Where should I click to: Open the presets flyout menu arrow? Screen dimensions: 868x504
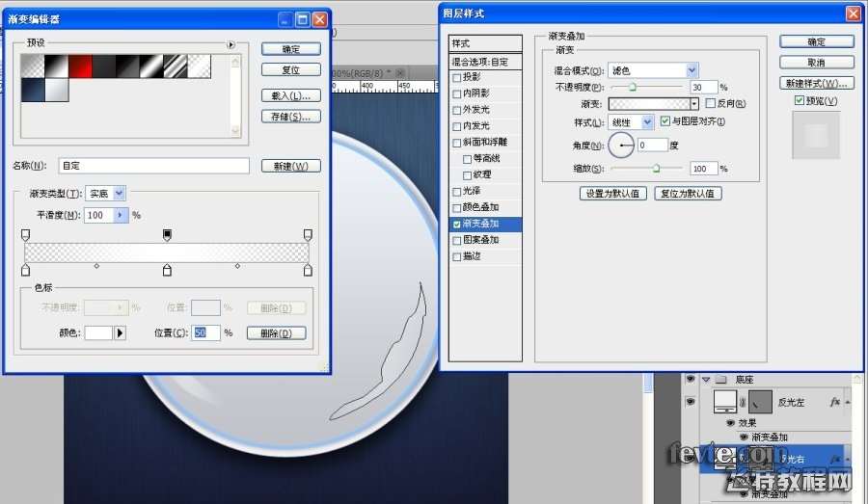tap(231, 45)
